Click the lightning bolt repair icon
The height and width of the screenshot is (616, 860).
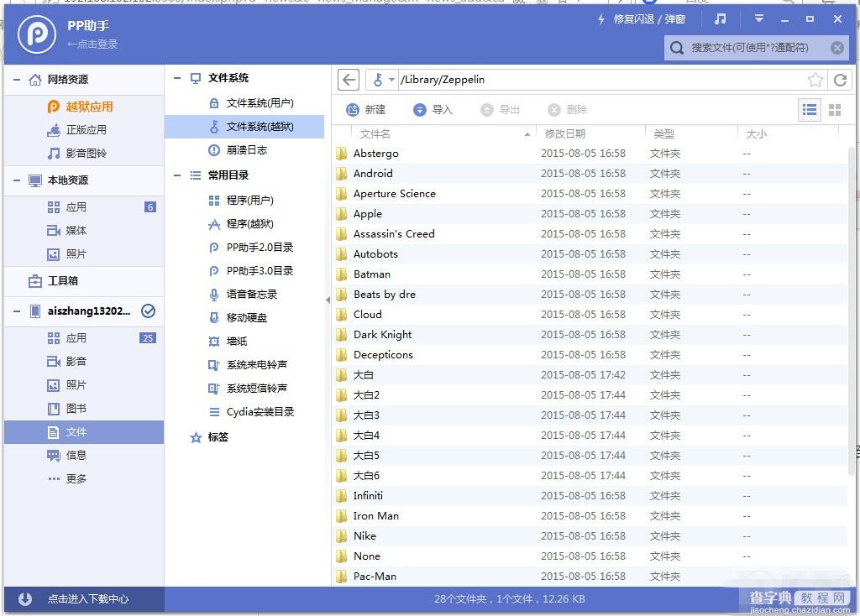[x=601, y=19]
